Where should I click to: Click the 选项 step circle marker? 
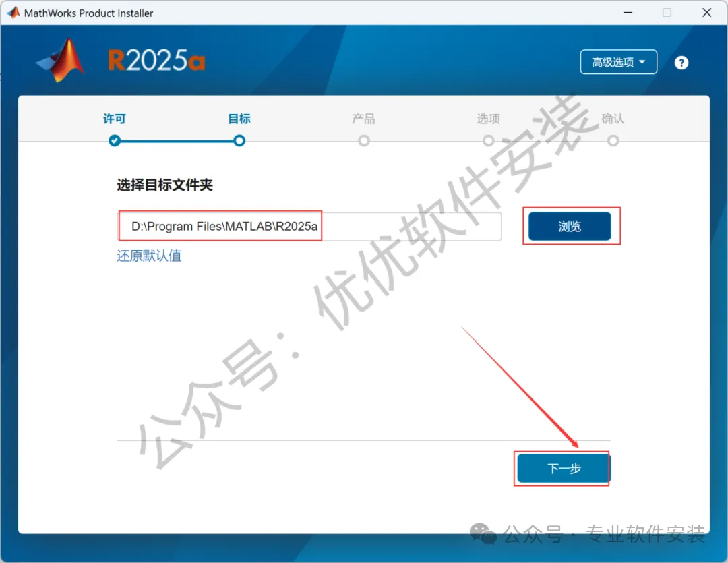tap(489, 140)
